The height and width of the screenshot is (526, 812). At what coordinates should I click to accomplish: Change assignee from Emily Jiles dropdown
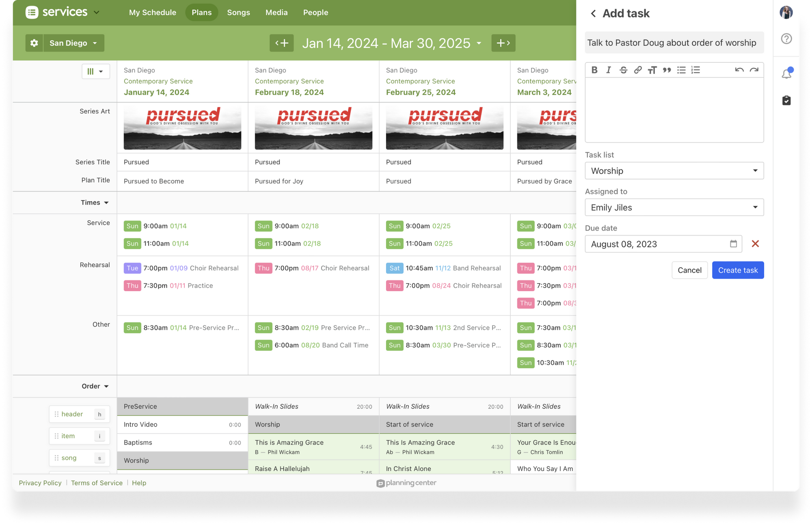(674, 207)
